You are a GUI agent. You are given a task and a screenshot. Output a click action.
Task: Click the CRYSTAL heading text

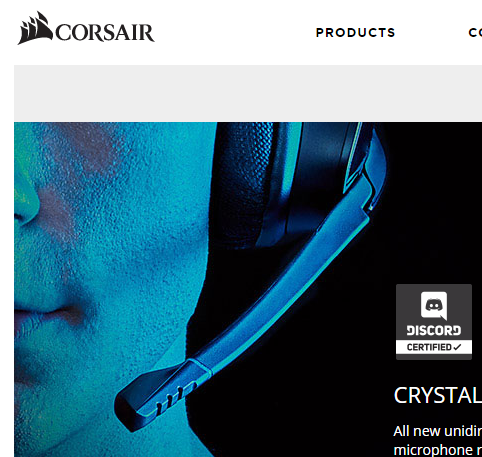[438, 395]
